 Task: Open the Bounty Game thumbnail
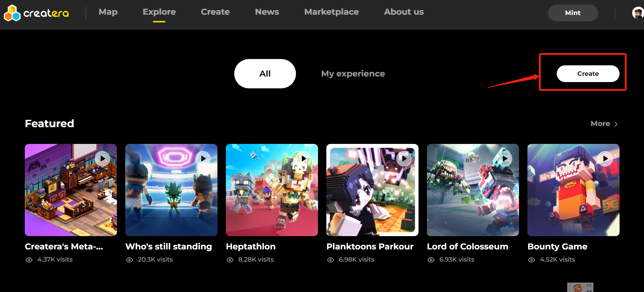573,190
